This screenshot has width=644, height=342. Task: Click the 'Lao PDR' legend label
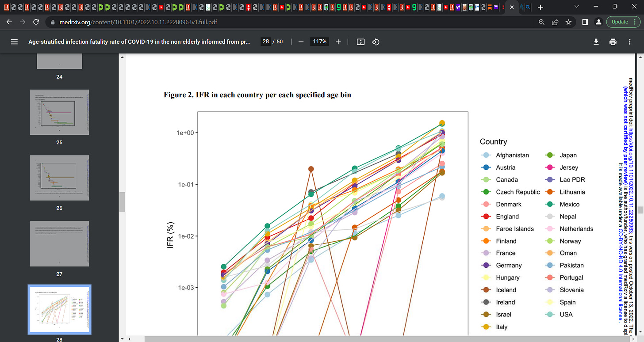[x=572, y=180]
